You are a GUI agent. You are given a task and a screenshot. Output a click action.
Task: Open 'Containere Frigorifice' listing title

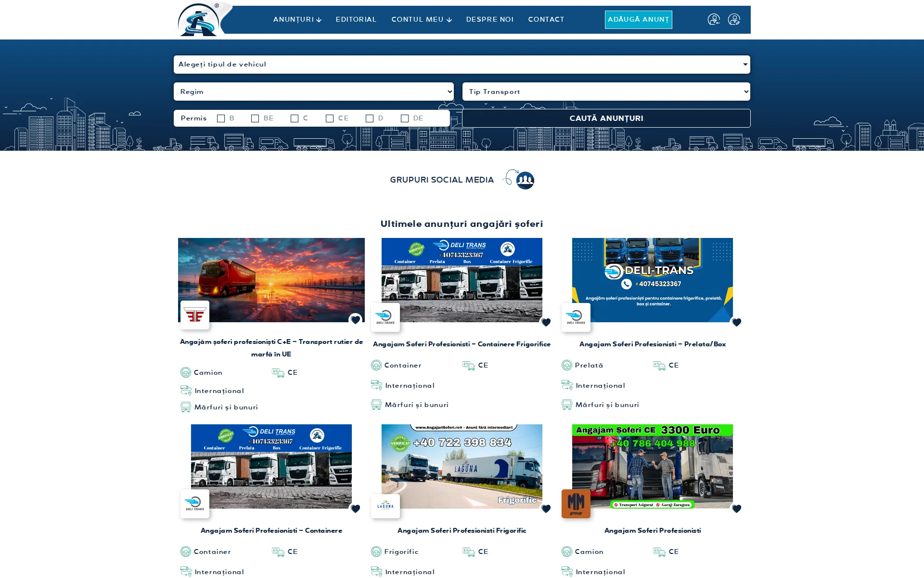(x=462, y=344)
